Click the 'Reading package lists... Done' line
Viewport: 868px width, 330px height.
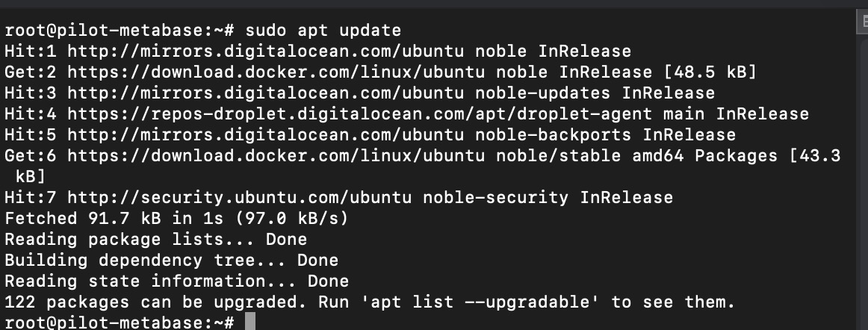[x=155, y=240]
